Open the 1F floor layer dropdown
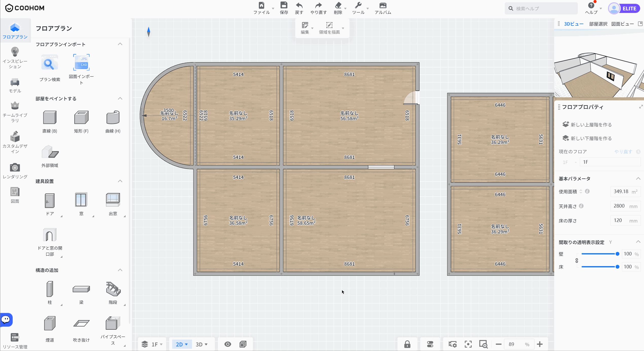This screenshot has width=644, height=351. coord(152,344)
